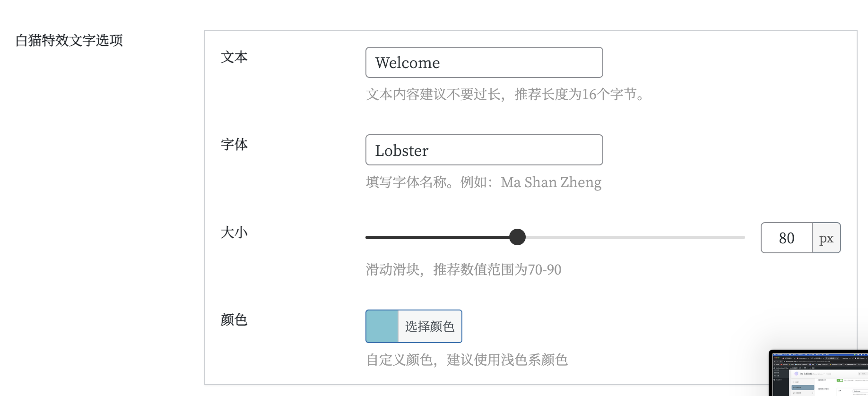This screenshot has height=396, width=868.
Task: Click the 颜色 field label
Action: point(234,319)
